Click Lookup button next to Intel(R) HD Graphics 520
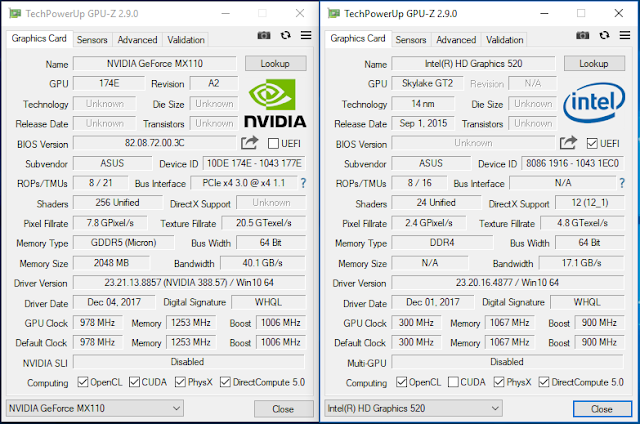This screenshot has width=640, height=424. 594,64
